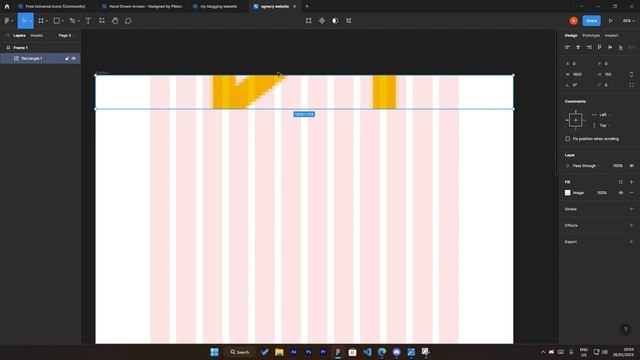
Task: Add a stroke
Action: 631,209
